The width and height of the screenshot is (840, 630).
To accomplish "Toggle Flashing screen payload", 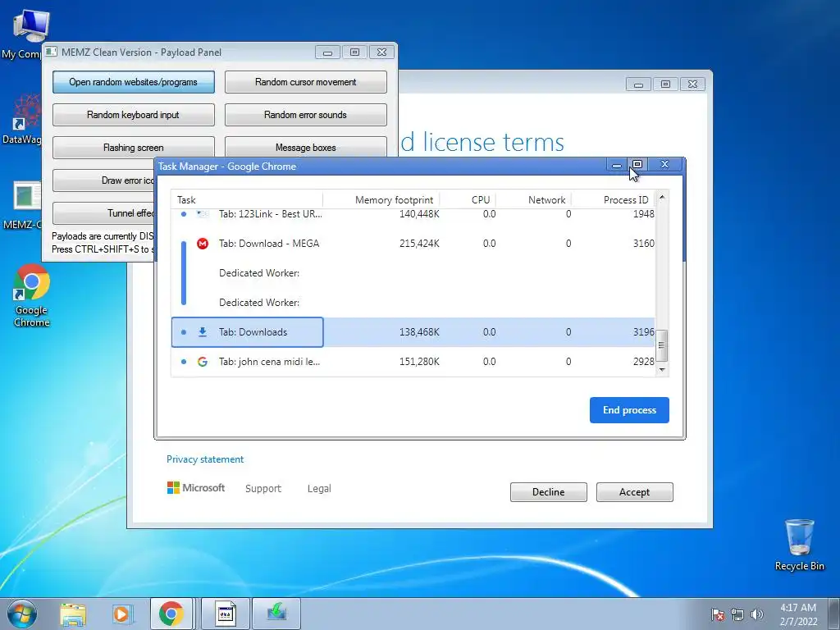I will 134,148.
